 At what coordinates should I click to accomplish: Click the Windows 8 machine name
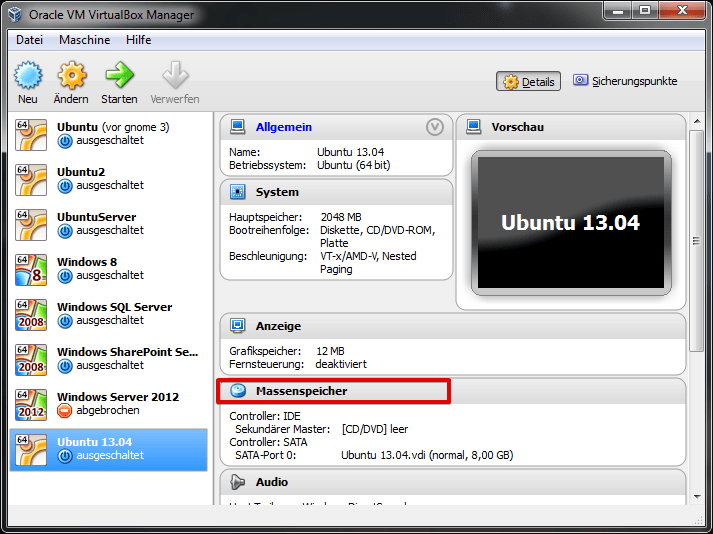(x=87, y=262)
